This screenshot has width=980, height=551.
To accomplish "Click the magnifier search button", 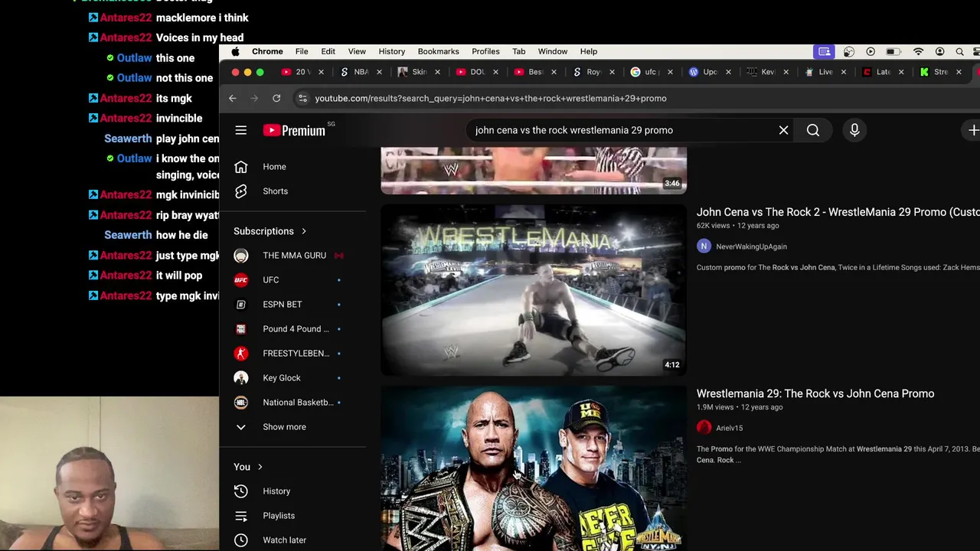I will coord(813,130).
